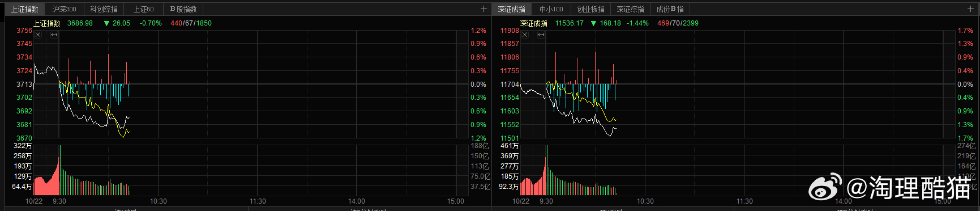Click the 322万 volume axis label

pos(23,146)
